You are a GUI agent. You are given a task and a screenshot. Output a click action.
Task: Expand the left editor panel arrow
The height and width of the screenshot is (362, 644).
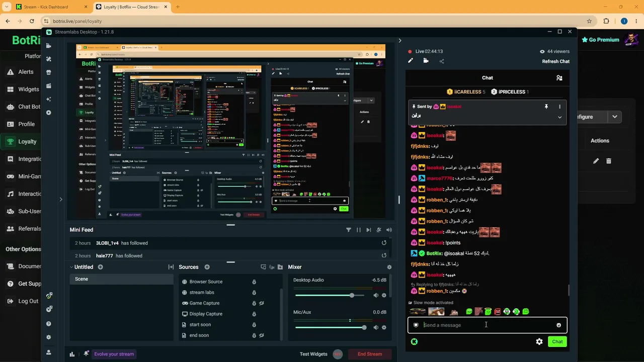[x=61, y=200]
